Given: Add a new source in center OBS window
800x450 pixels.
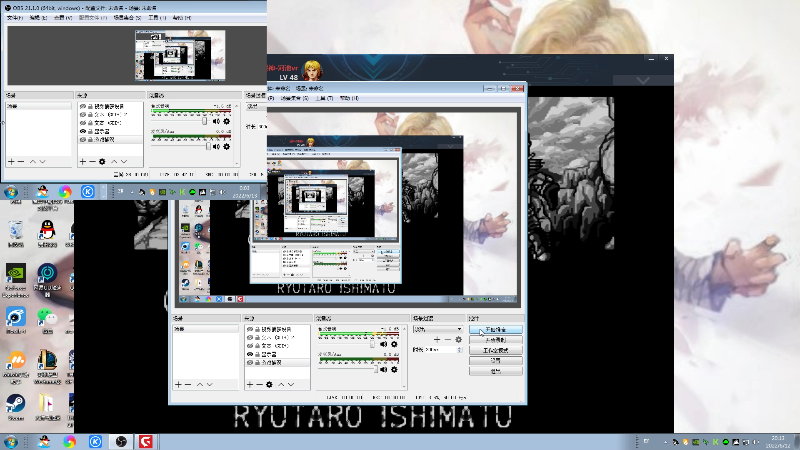Looking at the screenshot, I should tap(249, 384).
